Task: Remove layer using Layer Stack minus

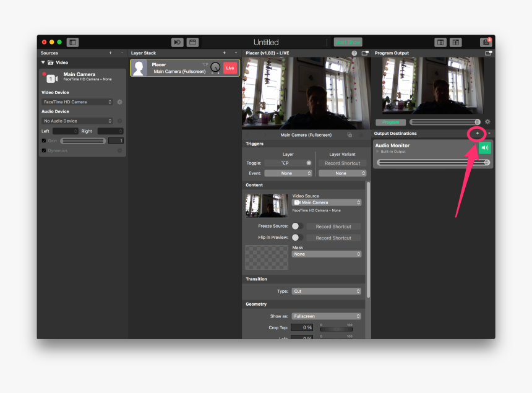Action: [x=236, y=53]
